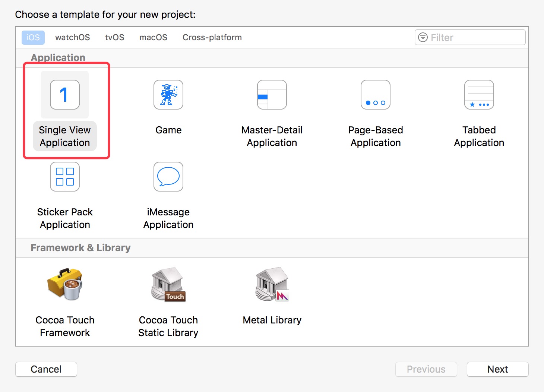Choose the Tabbed Application template icon
The width and height of the screenshot is (544, 392).
pos(479,95)
